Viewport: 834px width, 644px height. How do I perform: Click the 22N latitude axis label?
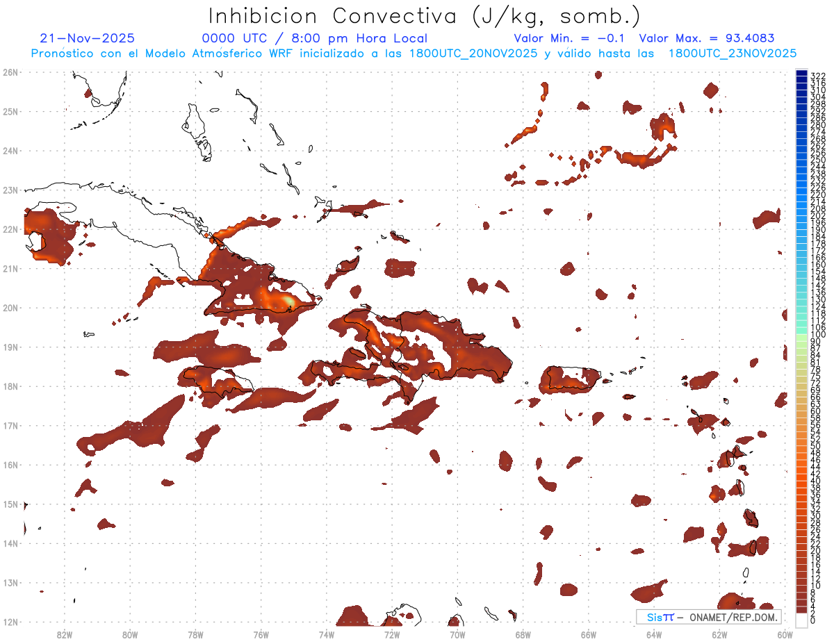10,229
